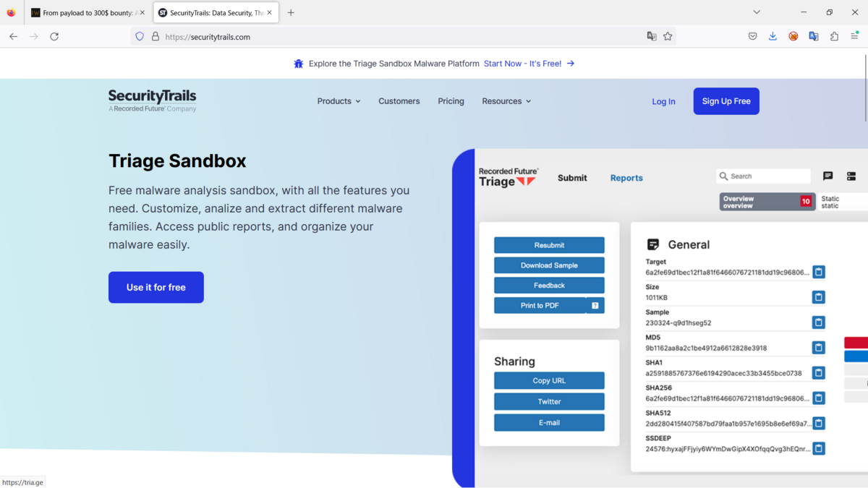Select the Overview tab with score 10
Screen dimensions: 868x488
click(x=767, y=202)
